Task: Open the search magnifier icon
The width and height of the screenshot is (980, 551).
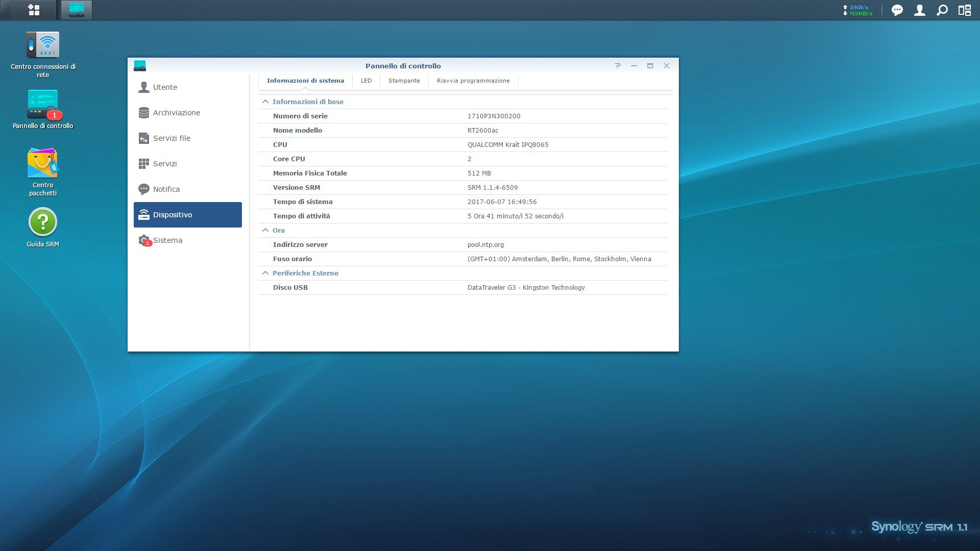Action: (x=942, y=10)
